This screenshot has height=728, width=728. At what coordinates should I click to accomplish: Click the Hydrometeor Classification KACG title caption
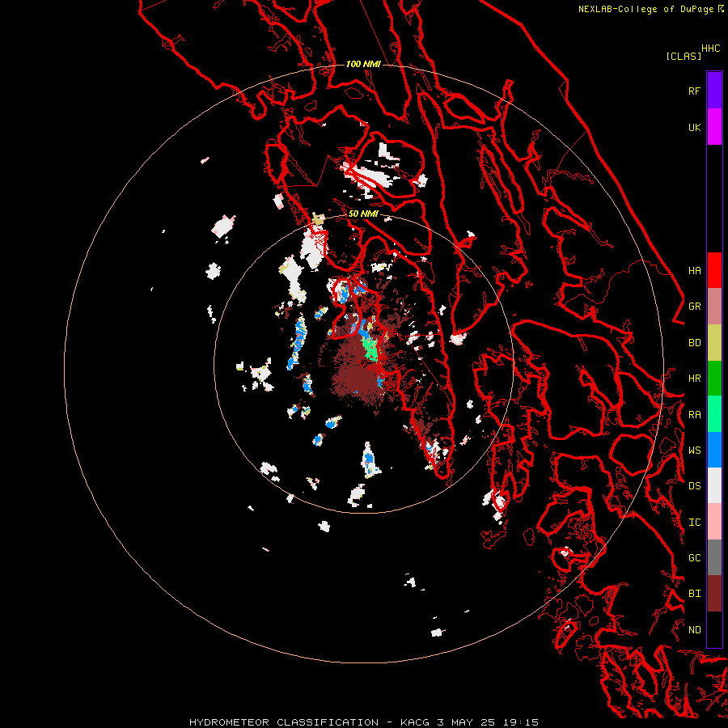point(363,722)
